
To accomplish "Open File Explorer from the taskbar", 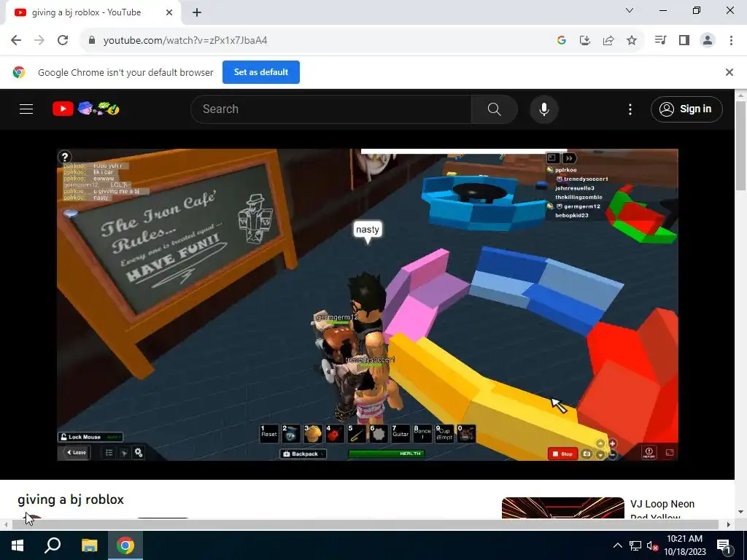I will [89, 545].
